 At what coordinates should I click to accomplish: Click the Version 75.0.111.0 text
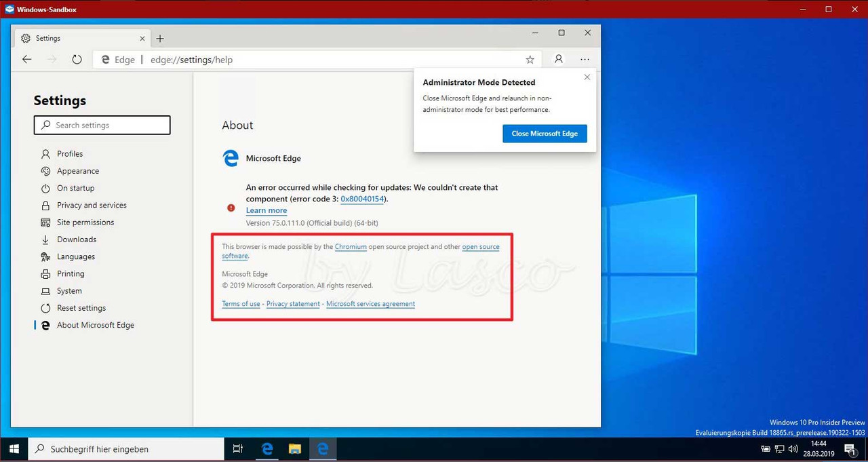[312, 223]
